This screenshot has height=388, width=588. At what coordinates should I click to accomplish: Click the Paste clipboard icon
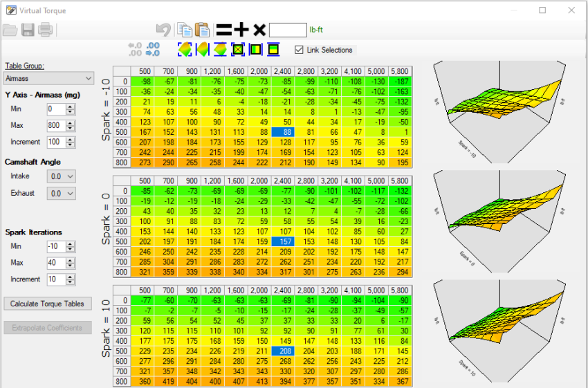tap(202, 30)
